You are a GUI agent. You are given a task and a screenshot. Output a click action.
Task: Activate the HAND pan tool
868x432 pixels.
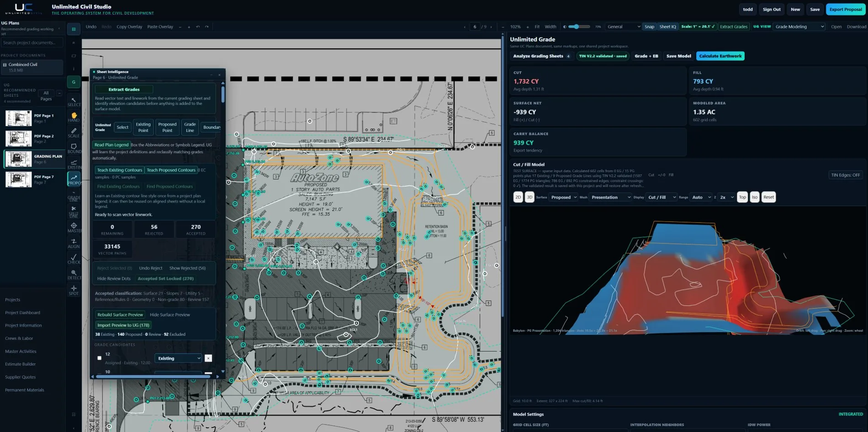(74, 117)
